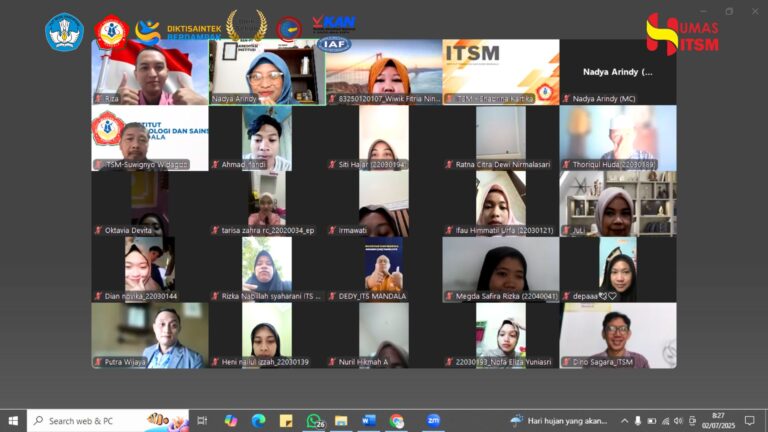Expand the hidden system tray icons

tap(624, 421)
